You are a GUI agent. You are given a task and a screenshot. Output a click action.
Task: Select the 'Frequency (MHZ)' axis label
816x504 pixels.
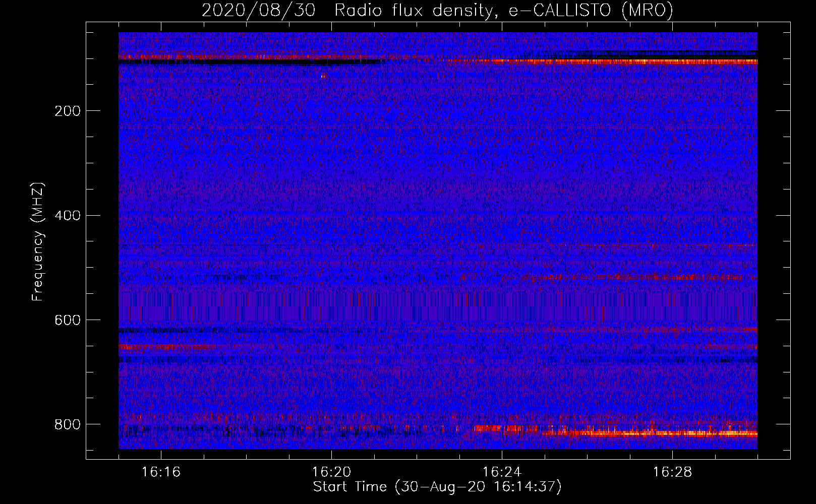(37, 241)
